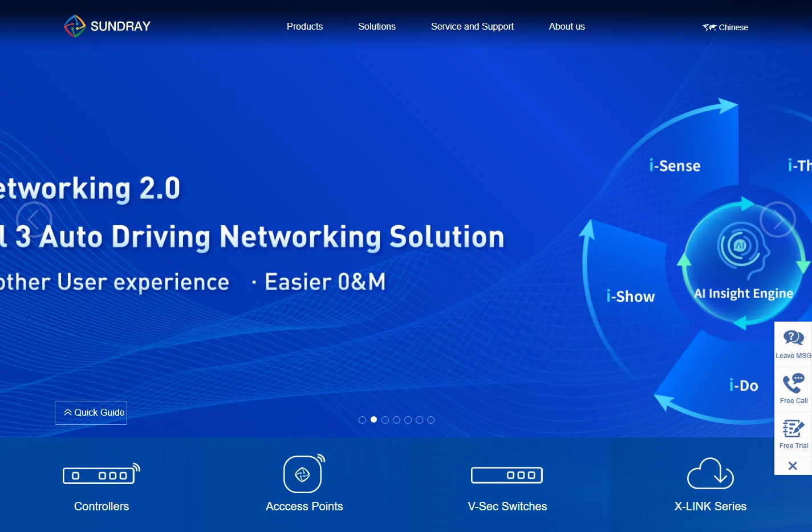812x532 pixels.
Task: Click the Leave MSG chat icon
Action: [x=793, y=338]
